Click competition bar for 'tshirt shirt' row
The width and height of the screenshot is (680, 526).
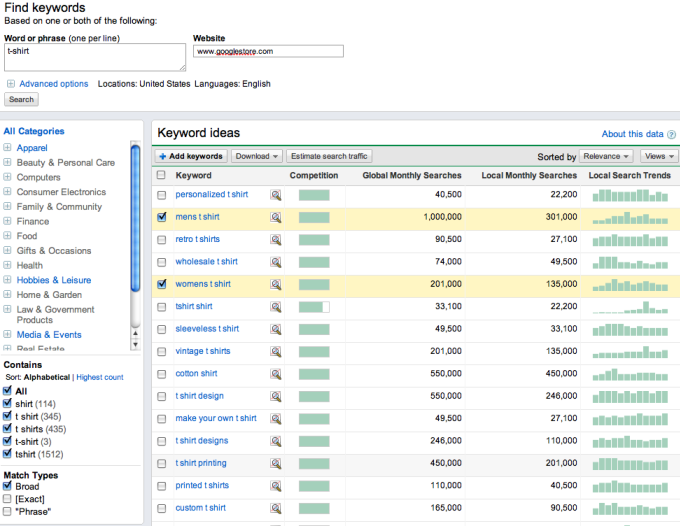(314, 307)
